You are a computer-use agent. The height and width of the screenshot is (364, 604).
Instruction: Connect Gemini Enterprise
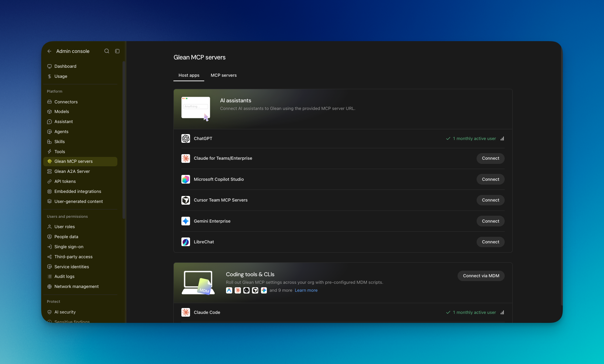pos(490,221)
